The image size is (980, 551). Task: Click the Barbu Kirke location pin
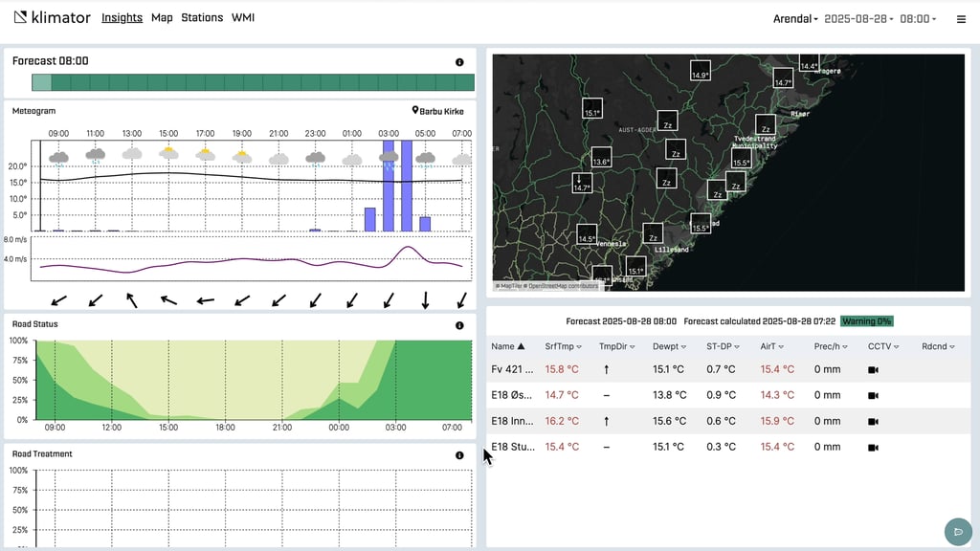point(416,111)
